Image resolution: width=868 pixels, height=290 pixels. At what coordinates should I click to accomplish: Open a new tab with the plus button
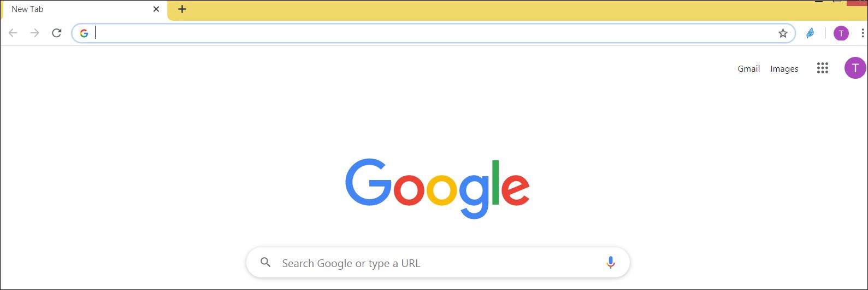click(182, 9)
